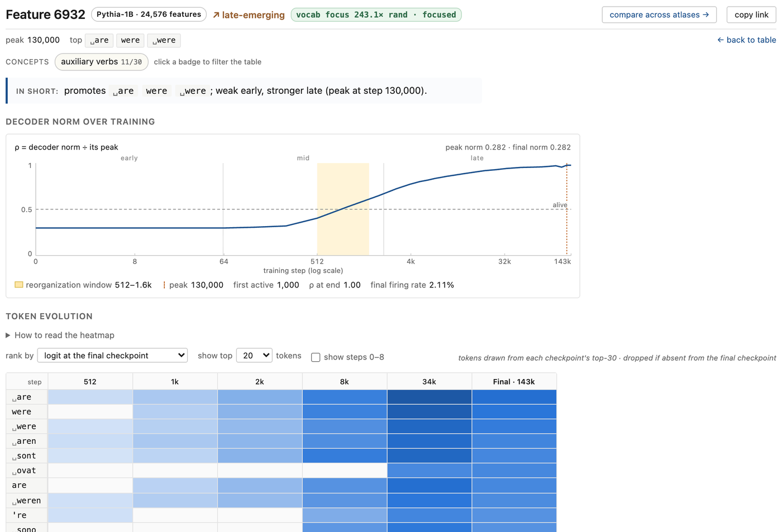
Task: Click the peak 130,000 legend marker
Action: (164, 285)
